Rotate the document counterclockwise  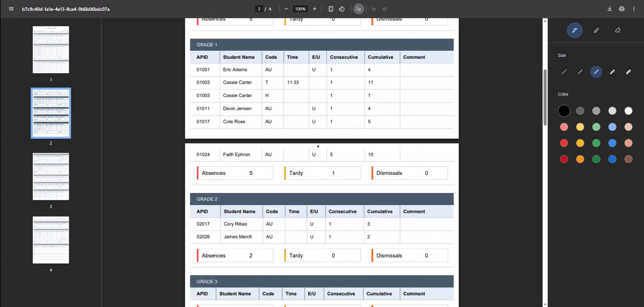[342, 9]
